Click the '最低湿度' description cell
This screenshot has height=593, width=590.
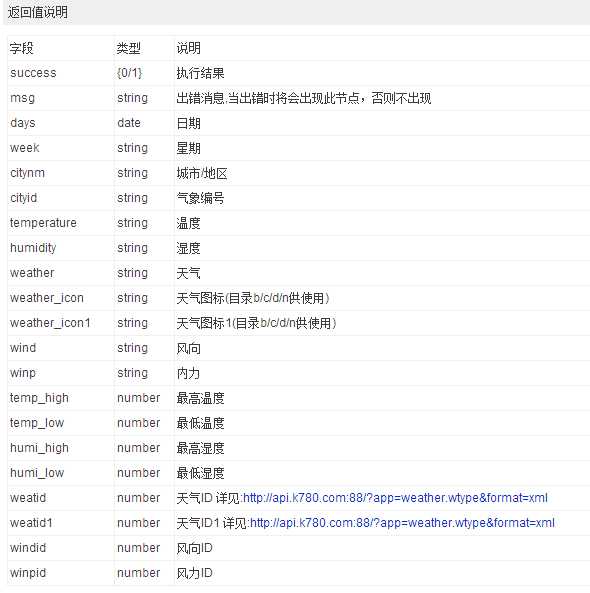(x=200, y=473)
